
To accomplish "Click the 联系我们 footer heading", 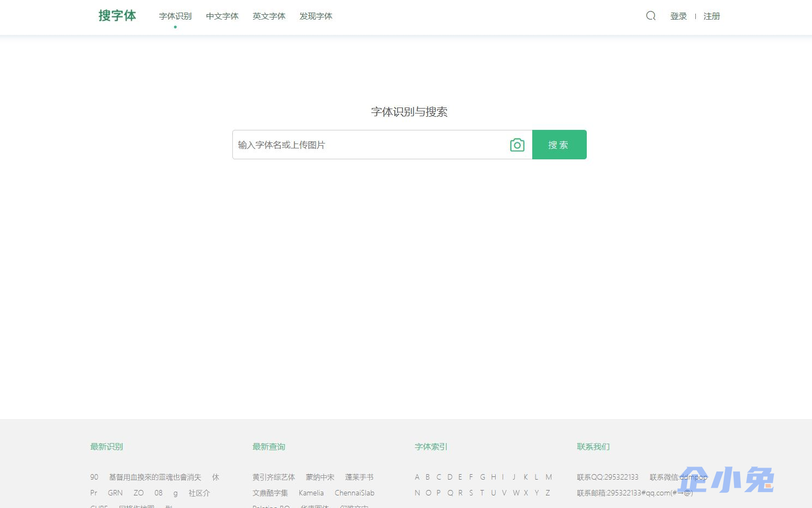I will [593, 447].
